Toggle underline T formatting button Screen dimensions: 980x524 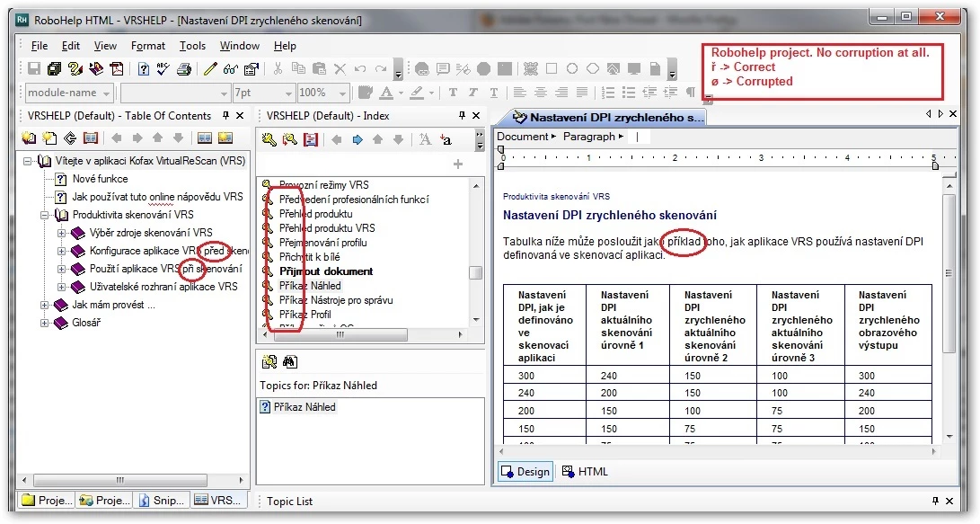(494, 93)
